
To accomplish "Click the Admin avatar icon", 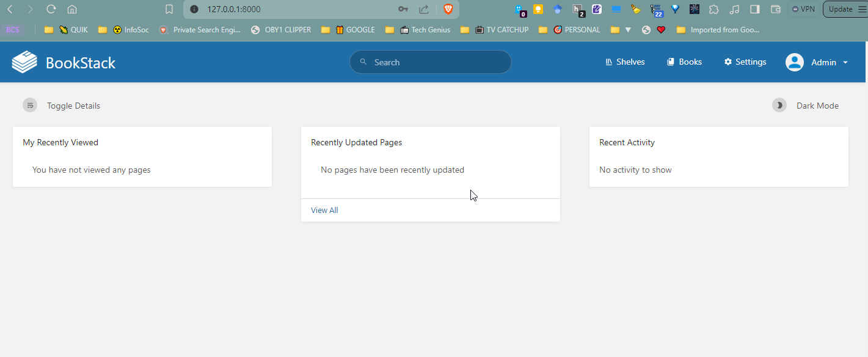I will click(794, 62).
